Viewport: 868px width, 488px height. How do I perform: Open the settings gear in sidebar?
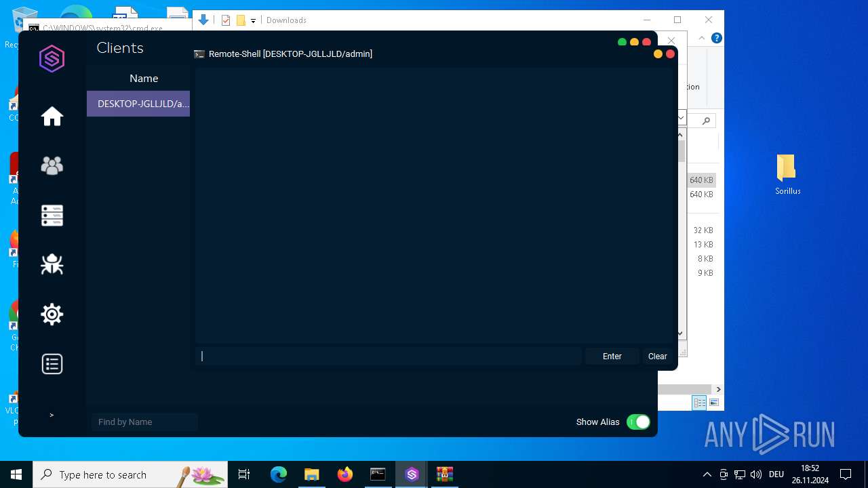52,314
